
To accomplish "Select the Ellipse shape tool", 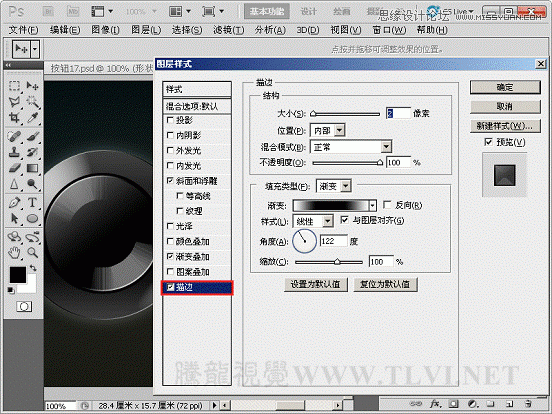I will 32,218.
